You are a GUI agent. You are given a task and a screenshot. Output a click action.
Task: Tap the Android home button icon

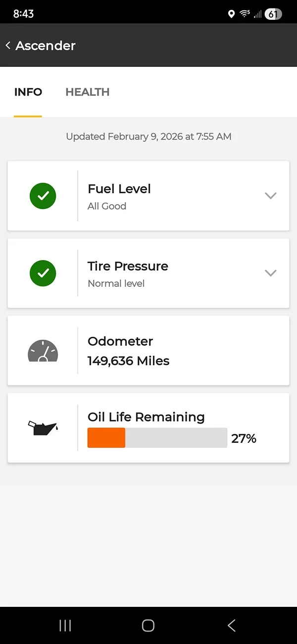coord(148,625)
